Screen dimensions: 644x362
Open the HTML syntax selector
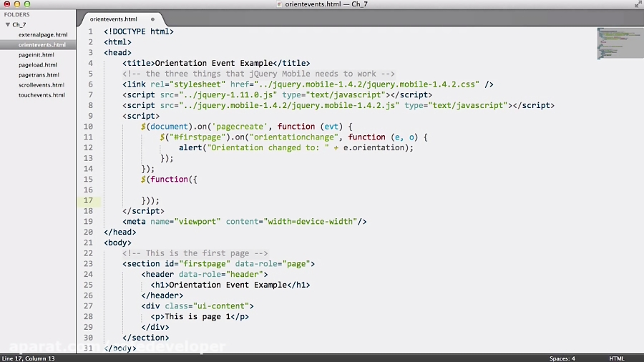617,358
